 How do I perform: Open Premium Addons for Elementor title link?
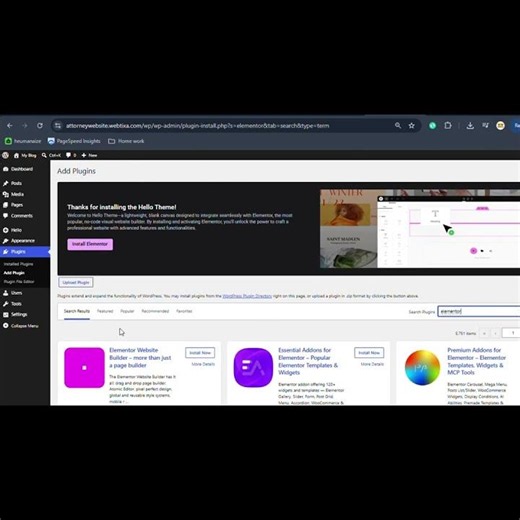coord(477,361)
